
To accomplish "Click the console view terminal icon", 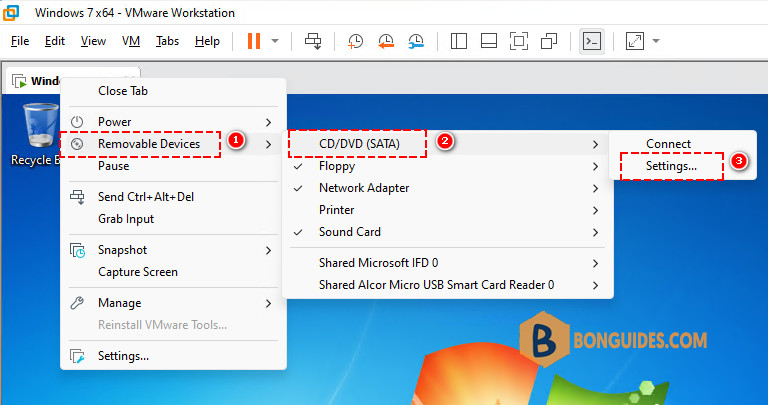I will [x=592, y=41].
